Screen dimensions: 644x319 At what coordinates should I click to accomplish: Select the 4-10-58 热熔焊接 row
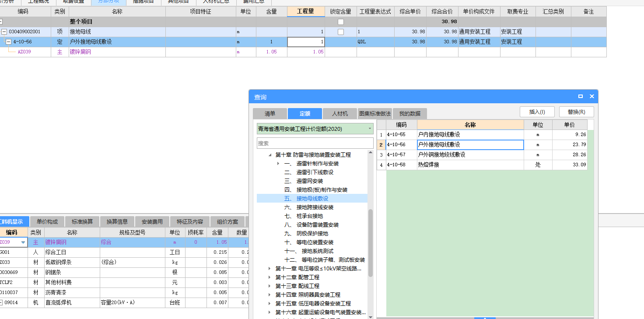(482, 165)
